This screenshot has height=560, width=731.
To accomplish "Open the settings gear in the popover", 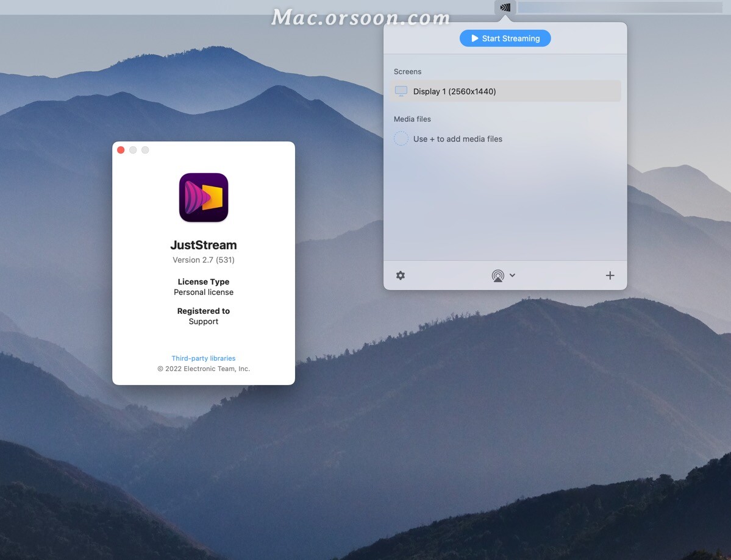I will pyautogui.click(x=401, y=275).
